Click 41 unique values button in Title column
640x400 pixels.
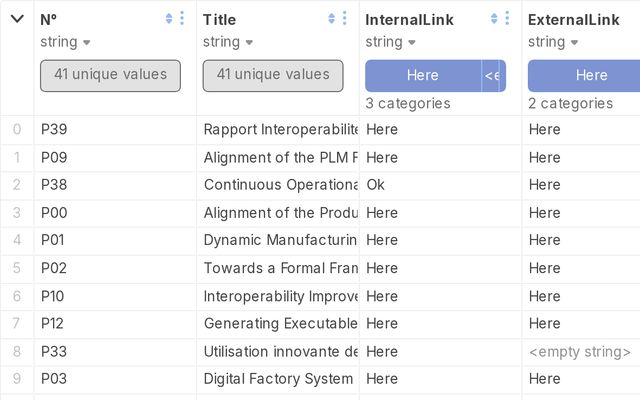pos(273,76)
